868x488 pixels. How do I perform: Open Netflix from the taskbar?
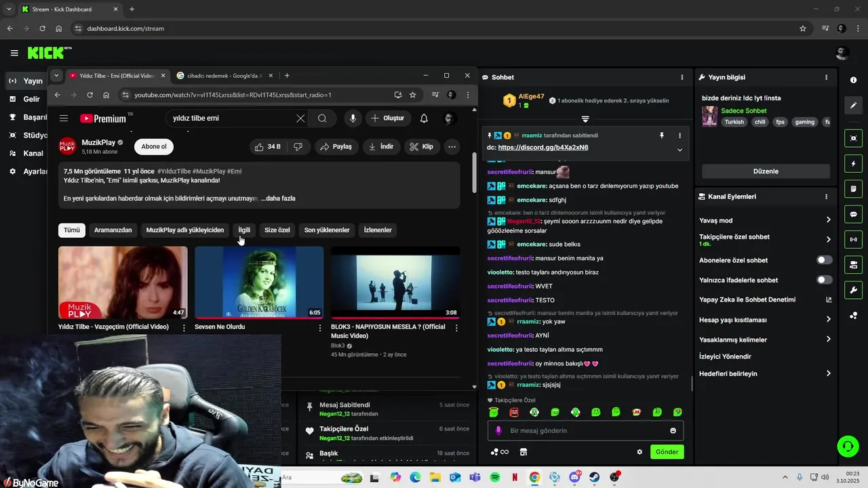[x=515, y=477]
